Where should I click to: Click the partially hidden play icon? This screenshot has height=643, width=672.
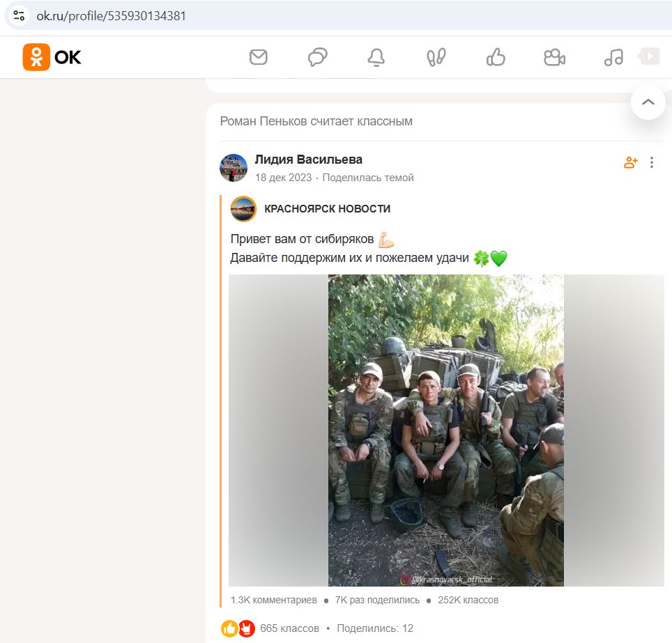click(x=649, y=56)
